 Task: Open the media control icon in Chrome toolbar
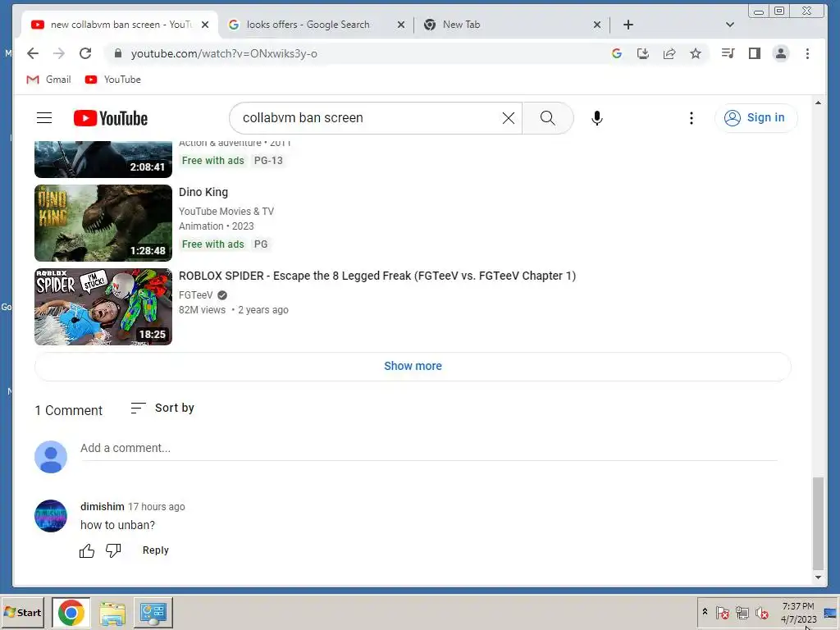[728, 53]
